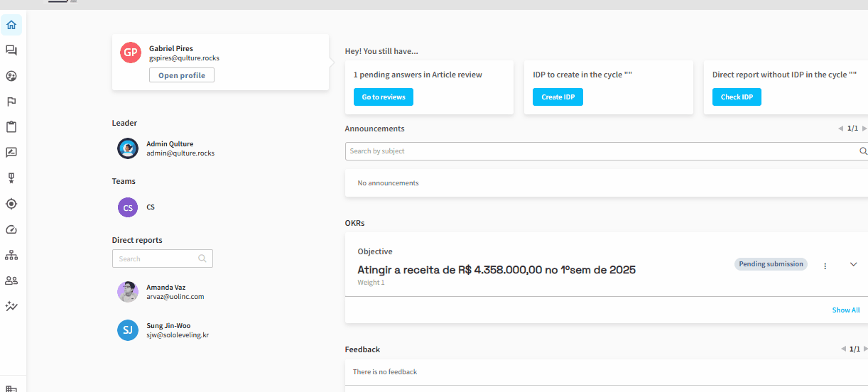
Task: Open the target icon in sidebar
Action: [11, 204]
